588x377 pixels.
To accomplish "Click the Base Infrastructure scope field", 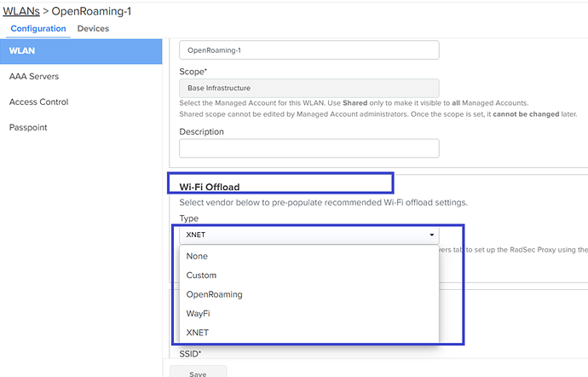I will (x=308, y=88).
